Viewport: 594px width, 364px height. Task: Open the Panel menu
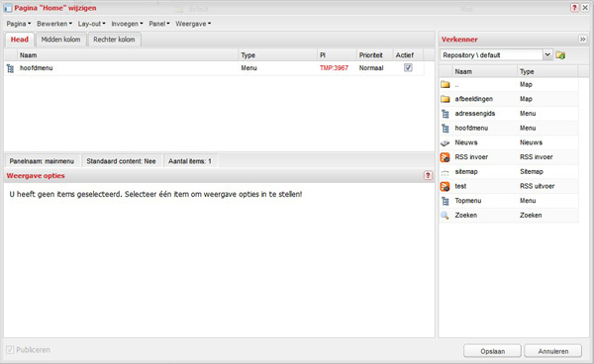click(159, 24)
